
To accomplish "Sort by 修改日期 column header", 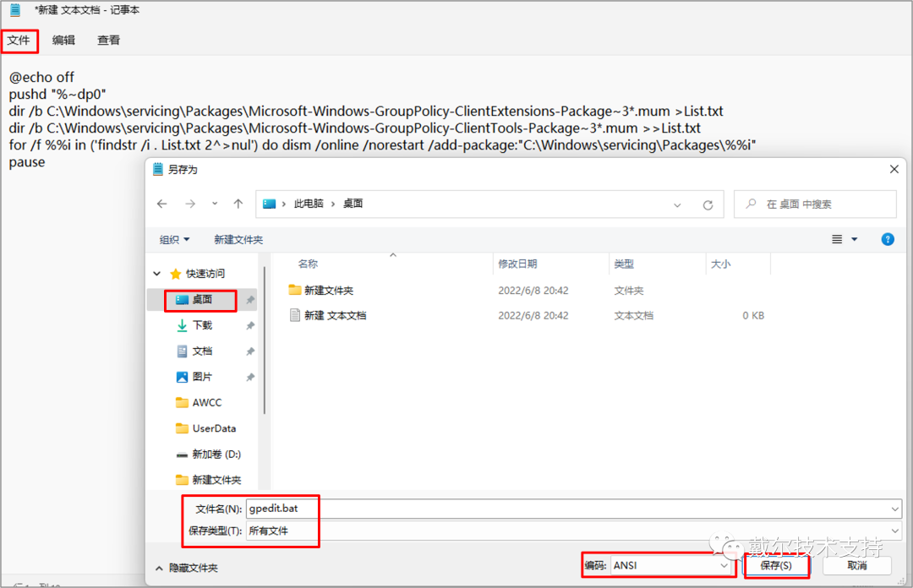I will 517,264.
